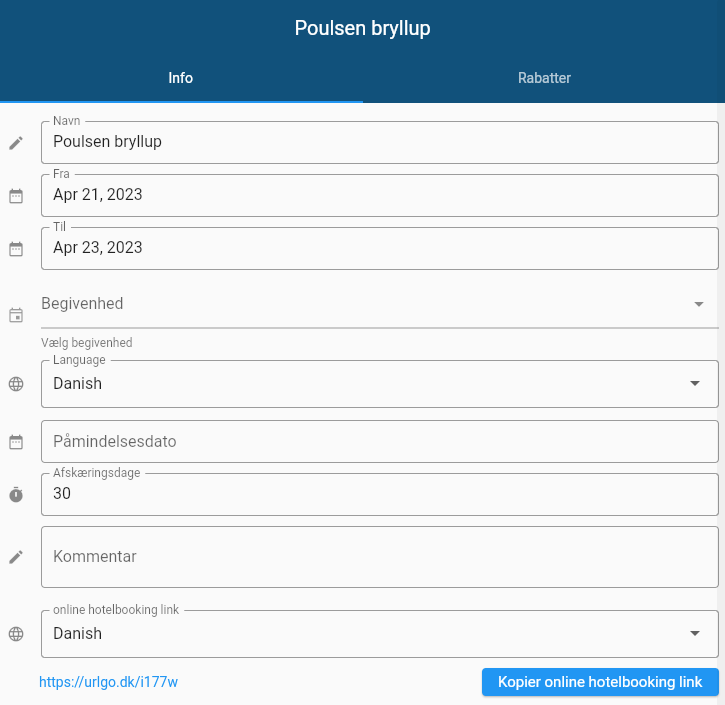Click the stopwatch icon beside Afskæringsdage
725x705 pixels.
pyautogui.click(x=16, y=495)
